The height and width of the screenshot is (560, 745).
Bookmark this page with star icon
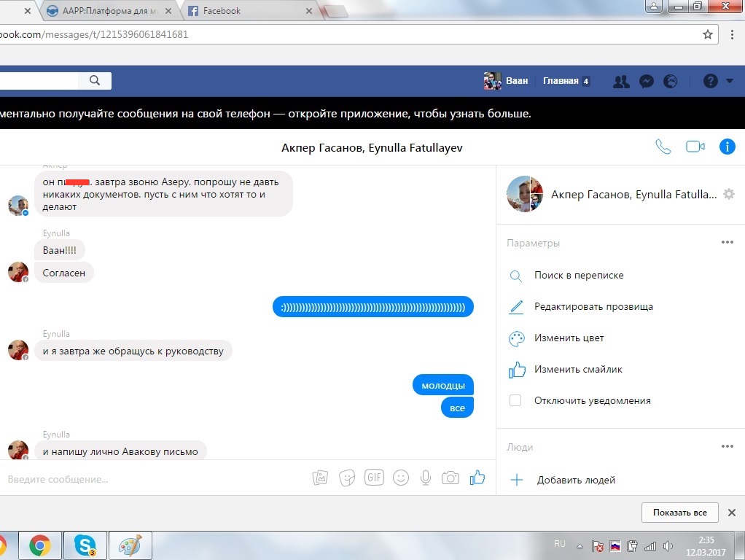(708, 34)
